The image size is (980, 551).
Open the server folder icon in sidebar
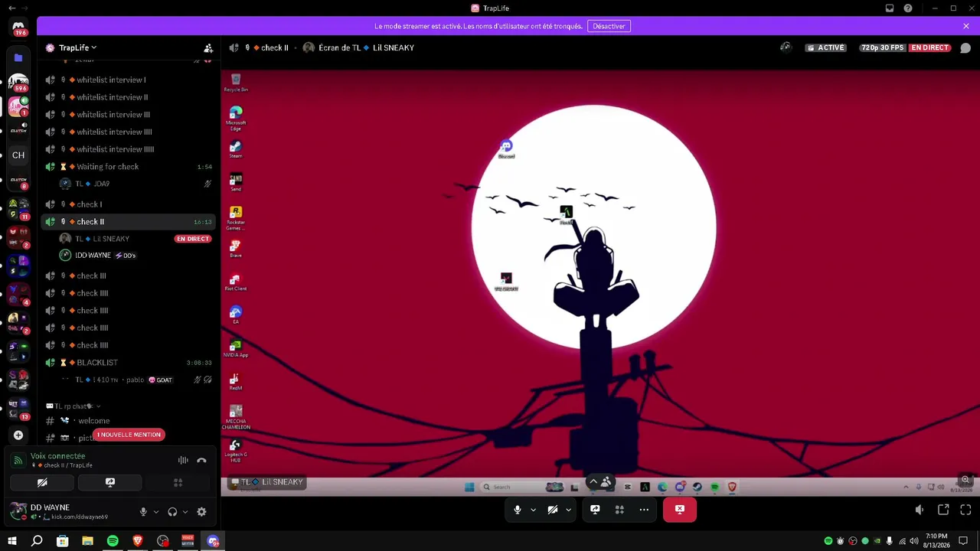[x=18, y=57]
